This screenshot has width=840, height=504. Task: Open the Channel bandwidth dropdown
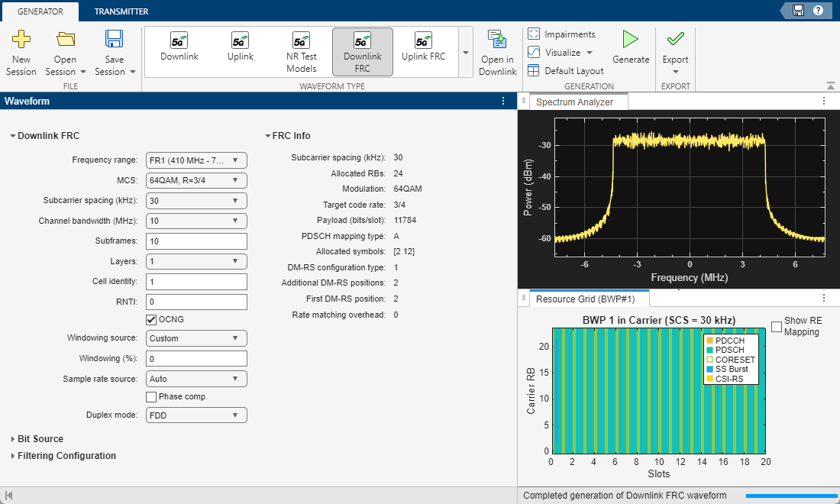tap(196, 221)
